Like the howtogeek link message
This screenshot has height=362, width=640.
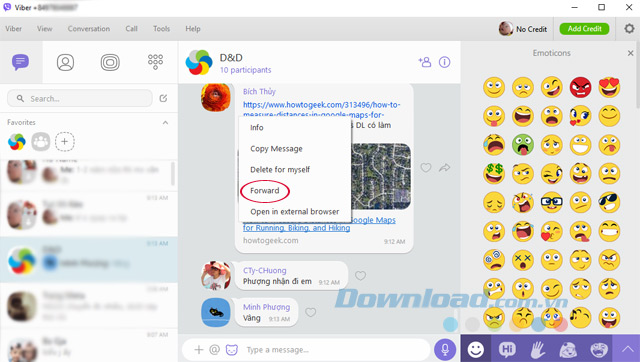426,168
